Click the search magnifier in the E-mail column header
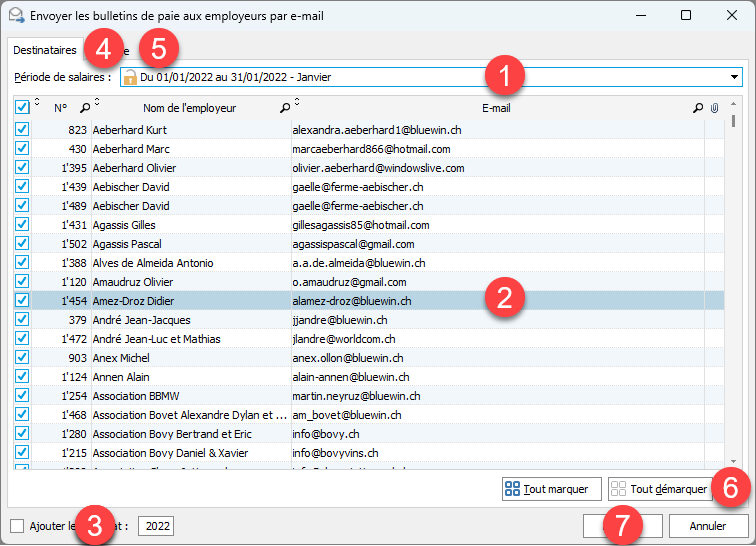Viewport: 756px width, 546px height. [x=698, y=108]
